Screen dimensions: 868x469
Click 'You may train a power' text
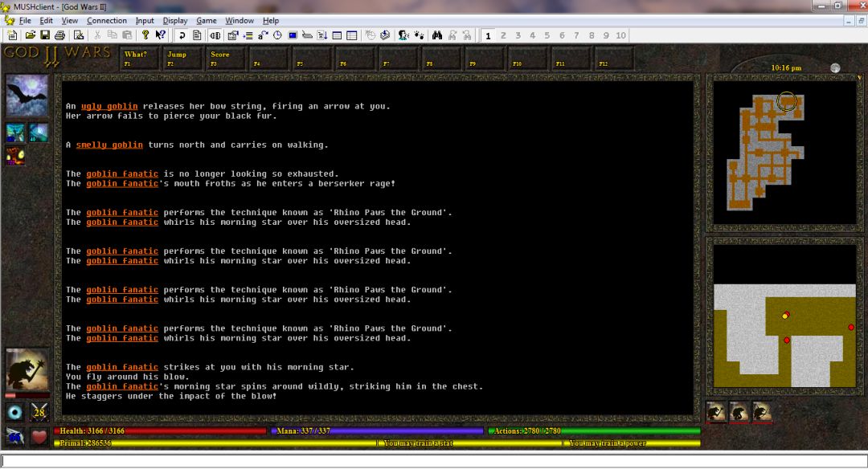point(608,443)
